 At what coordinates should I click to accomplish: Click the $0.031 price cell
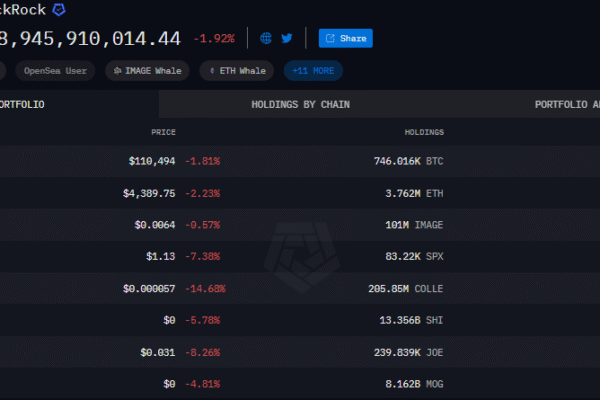[x=158, y=352]
